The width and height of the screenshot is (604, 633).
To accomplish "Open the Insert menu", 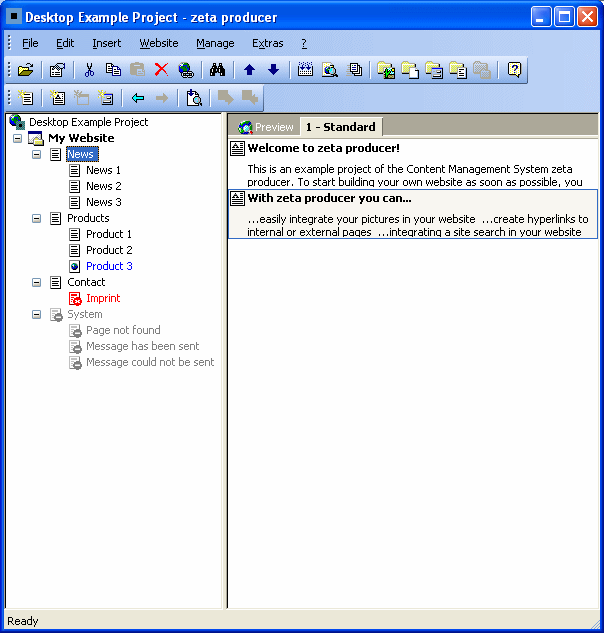I will pyautogui.click(x=107, y=43).
